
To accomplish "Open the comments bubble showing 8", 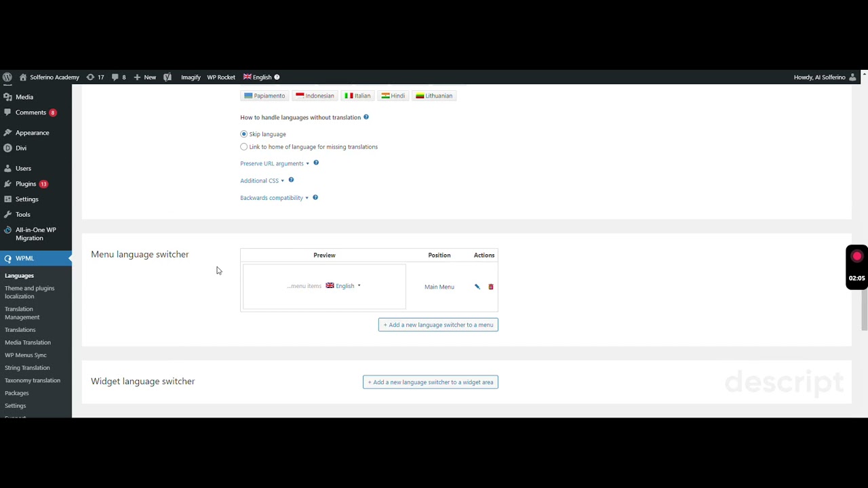I will [119, 77].
